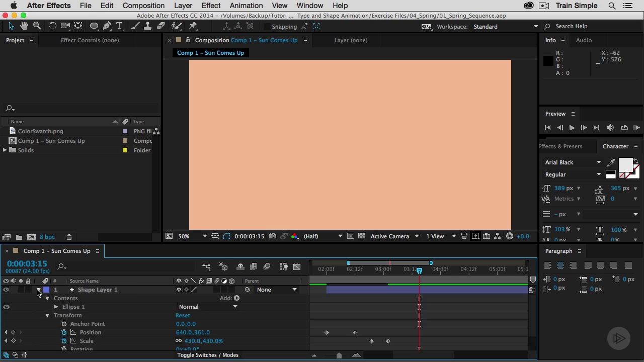644x362 pixels.
Task: Toggle the Scale stopwatch
Action: (64, 341)
